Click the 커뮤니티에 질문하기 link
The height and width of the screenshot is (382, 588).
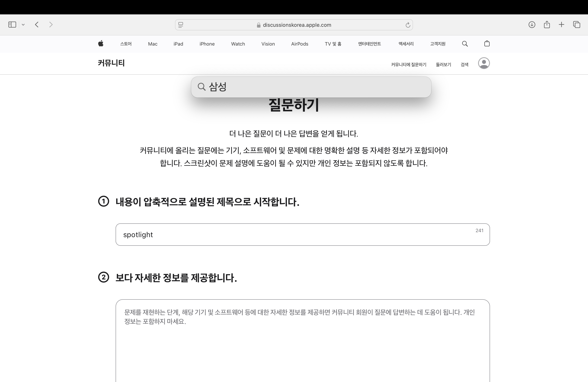pyautogui.click(x=408, y=65)
